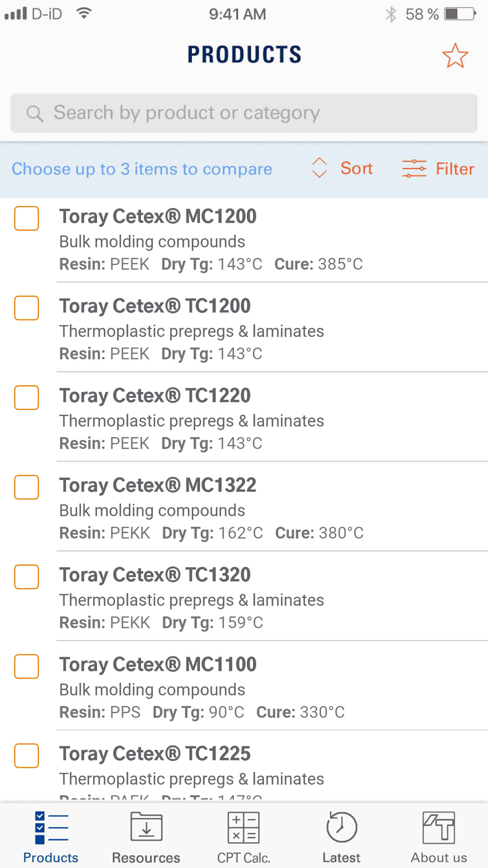488x868 pixels.
Task: Select the Toray Cetex TC1220 checkbox
Action: [27, 397]
